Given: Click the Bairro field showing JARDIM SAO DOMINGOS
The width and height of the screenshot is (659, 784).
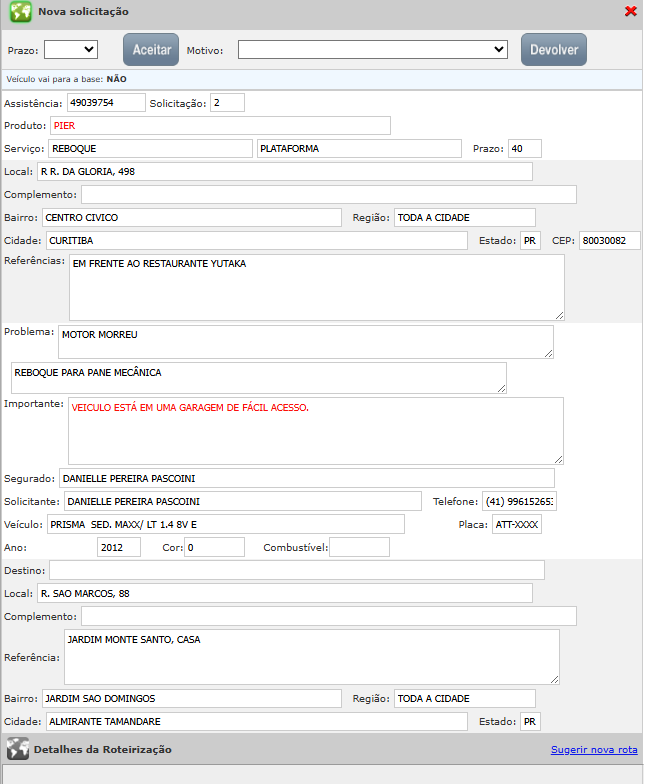Looking at the screenshot, I should point(192,698).
